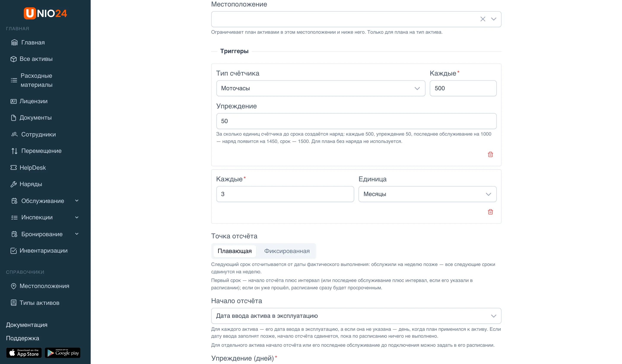
Task: Click the Google Play download badge
Action: [63, 353]
